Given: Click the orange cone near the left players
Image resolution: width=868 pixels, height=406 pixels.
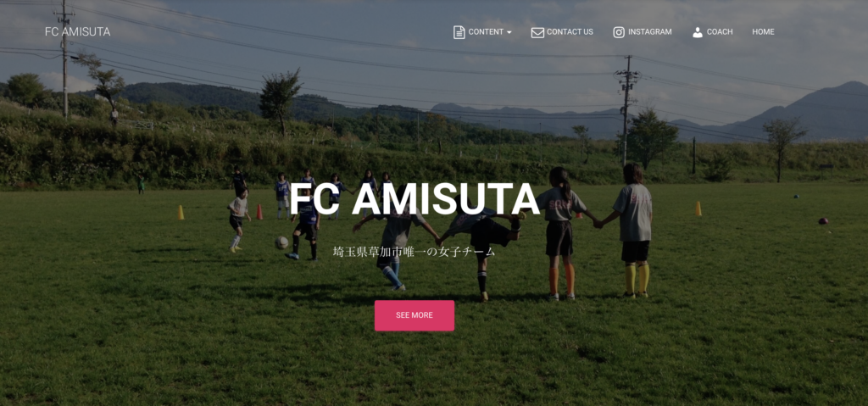Looking at the screenshot, I should pyautogui.click(x=259, y=212).
